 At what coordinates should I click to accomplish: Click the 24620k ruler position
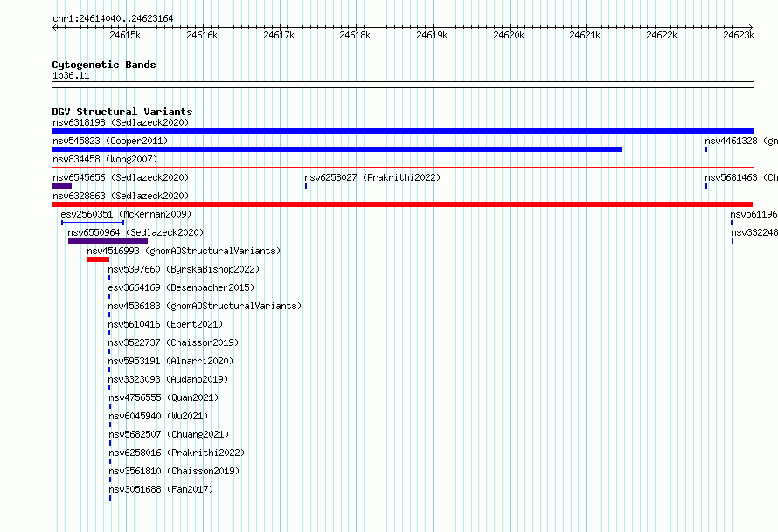[x=509, y=35]
